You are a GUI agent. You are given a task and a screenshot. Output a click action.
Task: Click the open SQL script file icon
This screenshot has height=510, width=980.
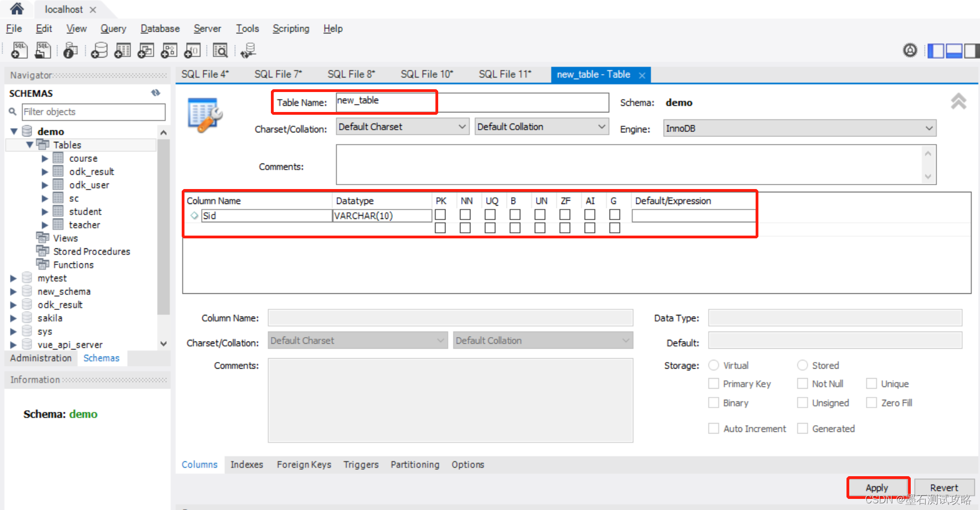[x=43, y=50]
